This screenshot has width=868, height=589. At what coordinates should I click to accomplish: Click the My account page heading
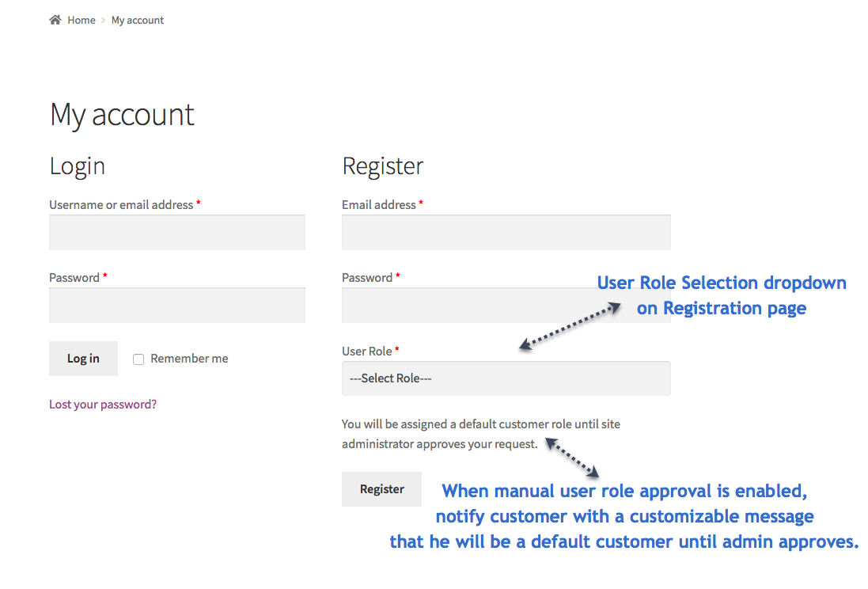tap(122, 115)
